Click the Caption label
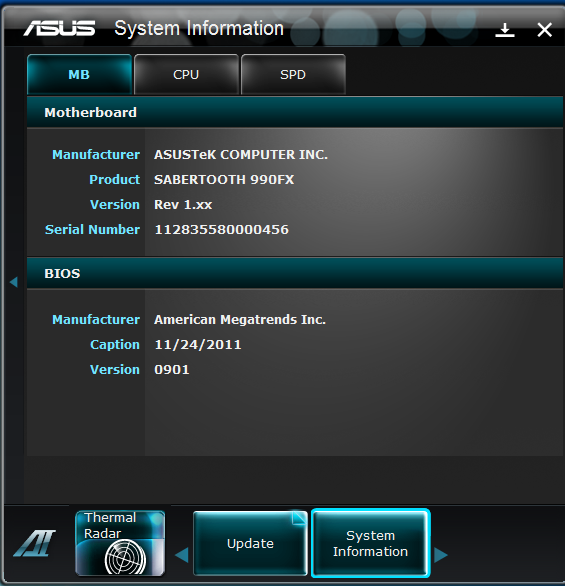The height and width of the screenshot is (586, 565). [115, 345]
